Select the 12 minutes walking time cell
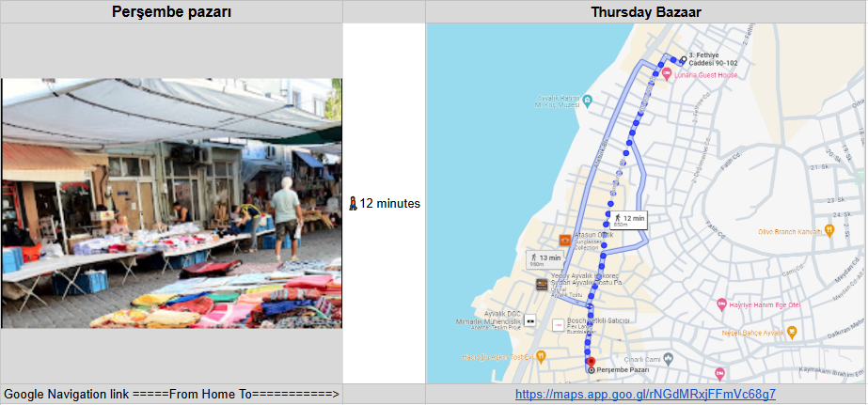Image resolution: width=868 pixels, height=405 pixels. [385, 204]
